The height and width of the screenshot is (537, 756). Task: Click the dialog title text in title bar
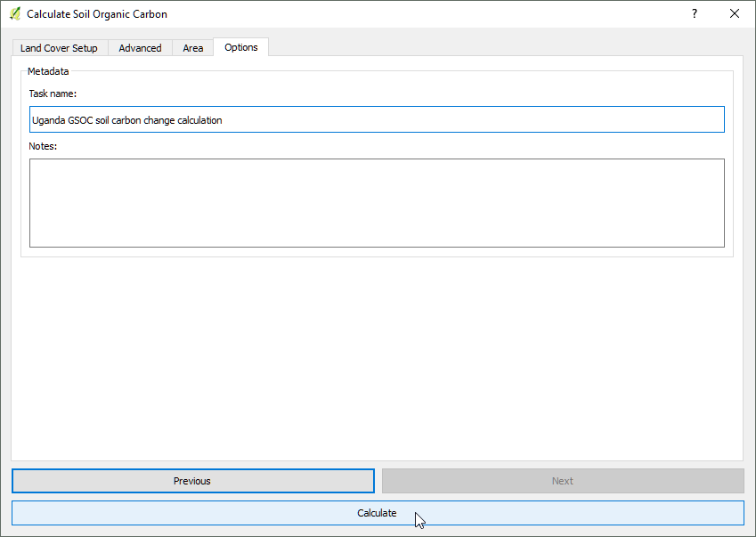[96, 14]
